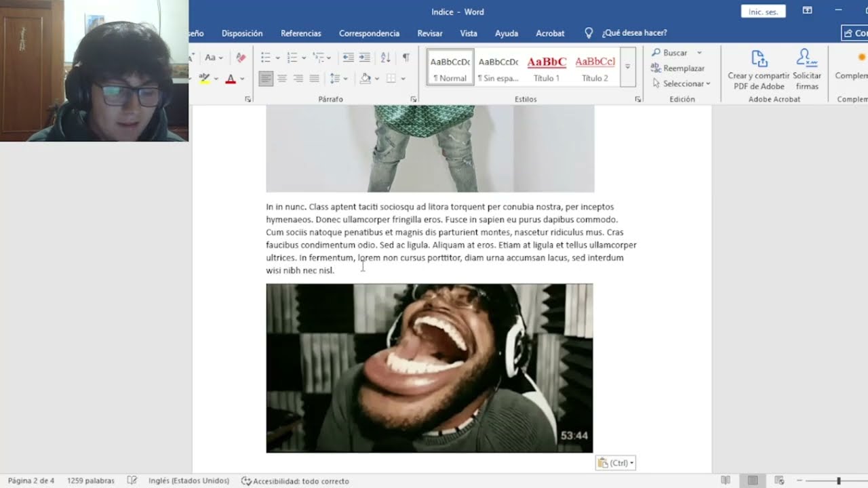Expand the bullet styles dropdown
Image resolution: width=868 pixels, height=488 pixels.
tap(277, 58)
